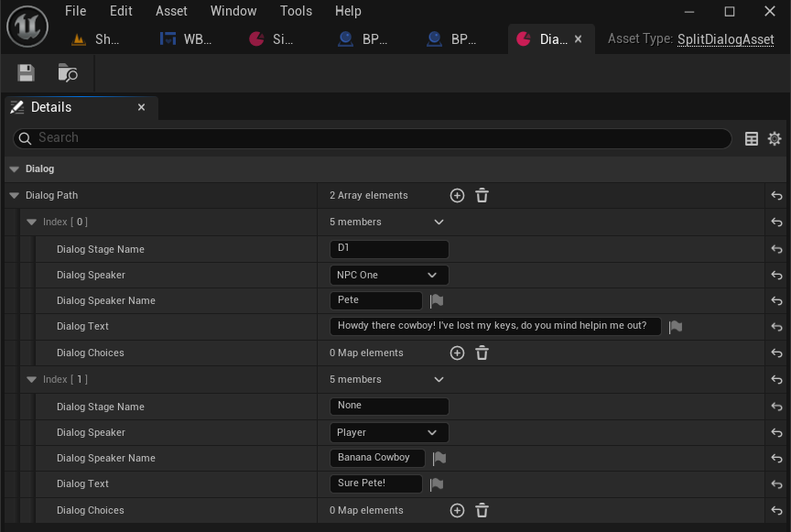Viewport: 791px width, 532px height.
Task: Open the Asset menu
Action: point(171,11)
